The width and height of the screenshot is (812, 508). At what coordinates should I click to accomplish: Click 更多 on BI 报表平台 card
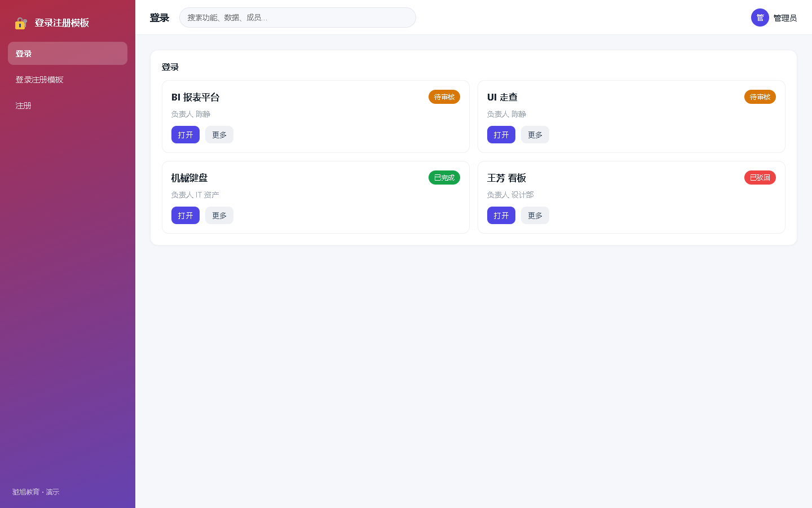[x=219, y=135]
